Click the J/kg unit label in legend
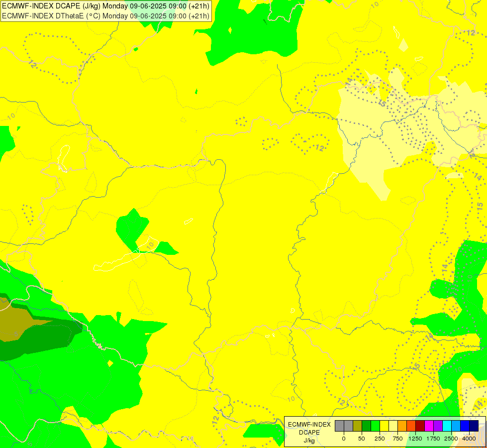 309,441
